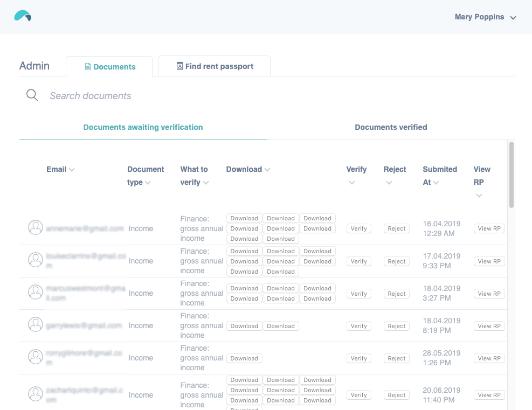
Task: Reject the document submitted 17.04.2019
Action: pyautogui.click(x=396, y=261)
